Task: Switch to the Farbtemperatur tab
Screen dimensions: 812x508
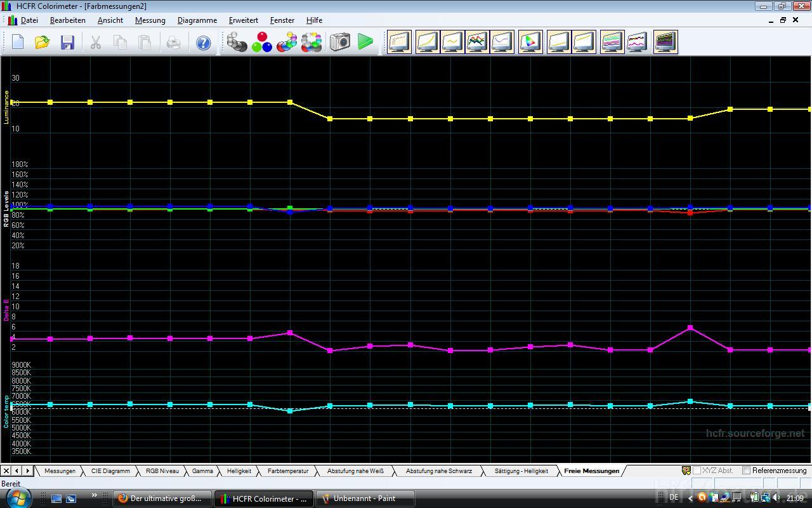Action: (x=287, y=471)
